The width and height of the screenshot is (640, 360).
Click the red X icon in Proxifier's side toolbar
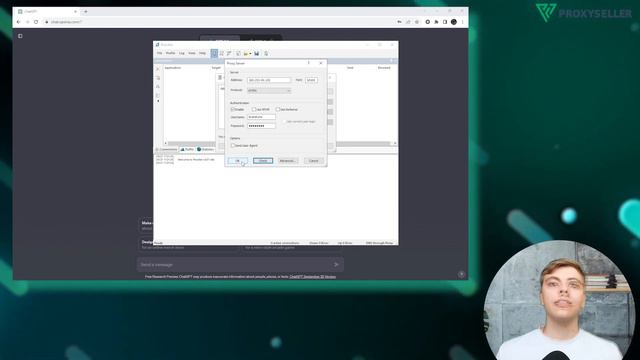click(x=158, y=69)
